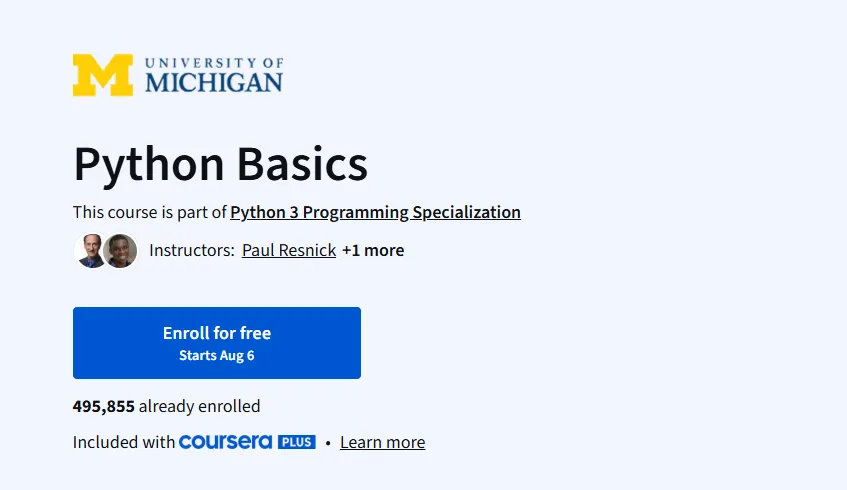Click the bullet dot before Learn more

[x=328, y=442]
